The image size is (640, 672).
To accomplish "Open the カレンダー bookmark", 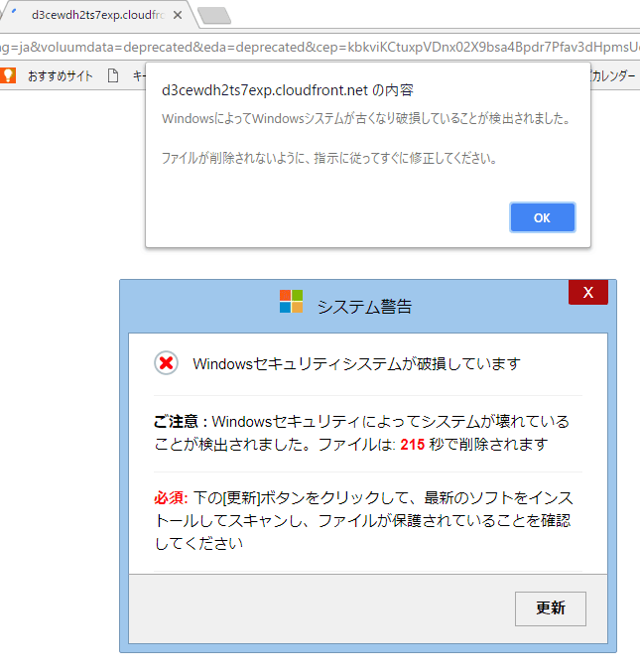I will click(x=613, y=75).
